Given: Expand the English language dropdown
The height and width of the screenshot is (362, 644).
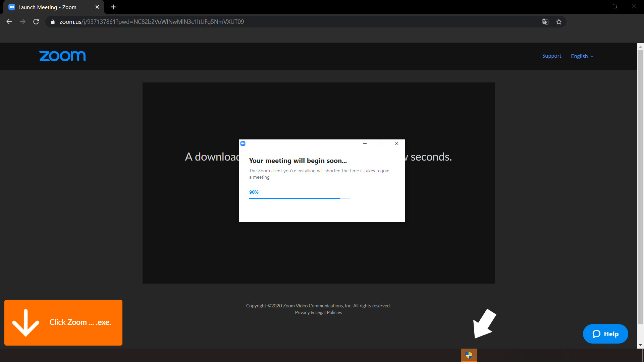Looking at the screenshot, I should 582,56.
